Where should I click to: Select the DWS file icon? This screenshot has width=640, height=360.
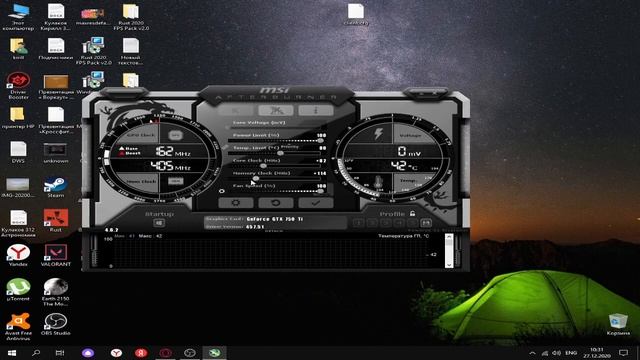click(x=18, y=152)
